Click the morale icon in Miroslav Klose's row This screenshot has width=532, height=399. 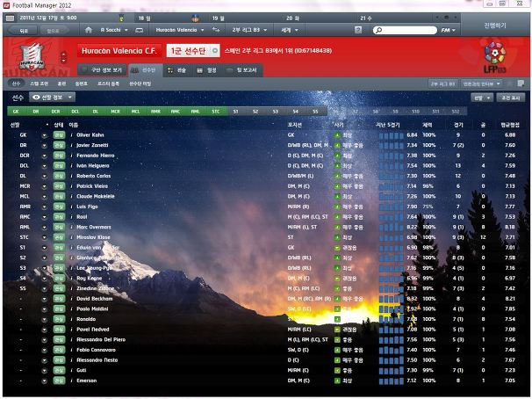[x=337, y=237]
